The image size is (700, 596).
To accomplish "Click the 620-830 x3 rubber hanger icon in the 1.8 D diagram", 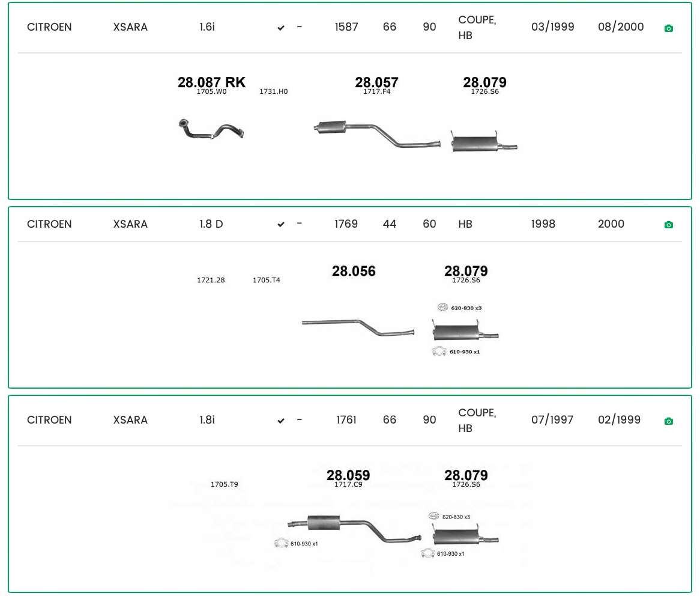I will click(443, 308).
